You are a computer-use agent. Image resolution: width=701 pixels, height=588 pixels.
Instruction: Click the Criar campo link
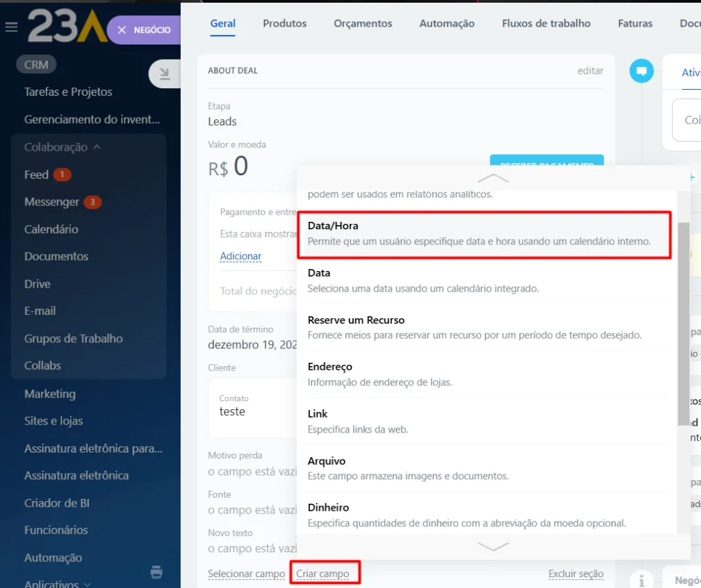323,574
